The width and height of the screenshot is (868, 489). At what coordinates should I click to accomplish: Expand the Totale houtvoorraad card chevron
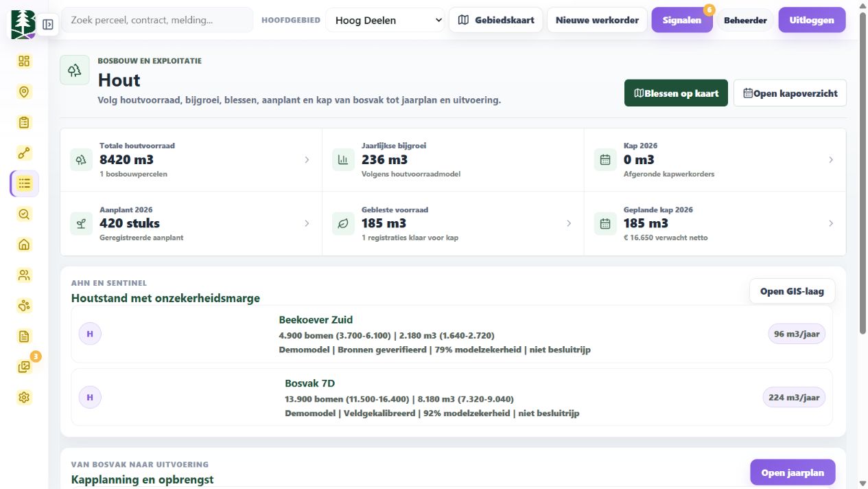307,160
